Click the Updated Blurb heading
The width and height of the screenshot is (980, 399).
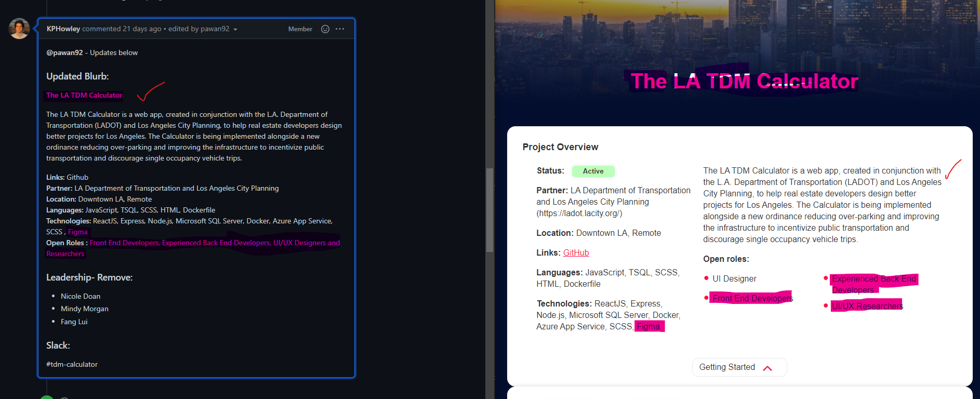tap(77, 76)
